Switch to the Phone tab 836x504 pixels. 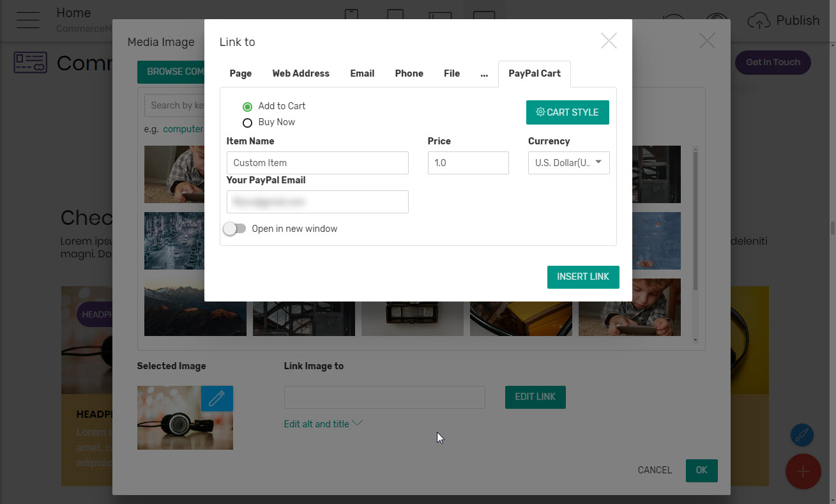409,73
